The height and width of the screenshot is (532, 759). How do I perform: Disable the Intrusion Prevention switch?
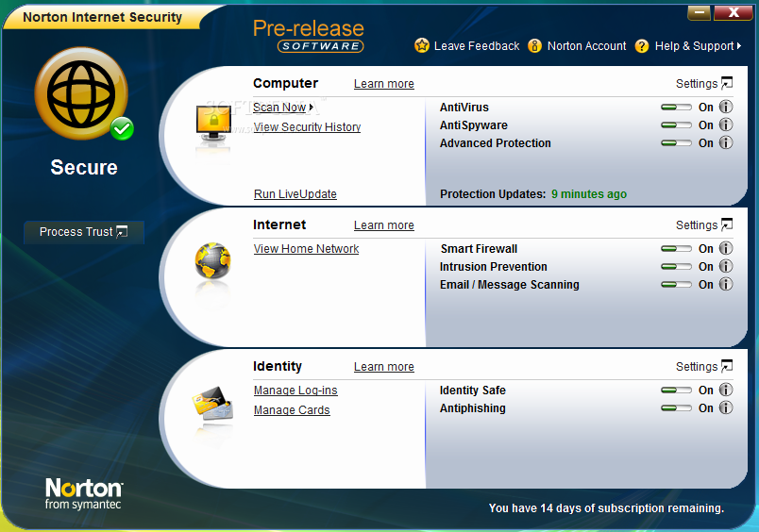676,267
